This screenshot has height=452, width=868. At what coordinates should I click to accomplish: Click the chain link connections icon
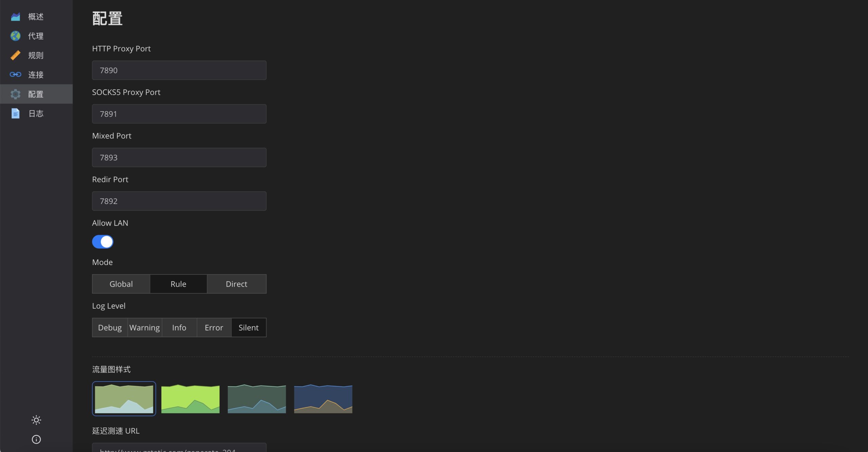[16, 75]
